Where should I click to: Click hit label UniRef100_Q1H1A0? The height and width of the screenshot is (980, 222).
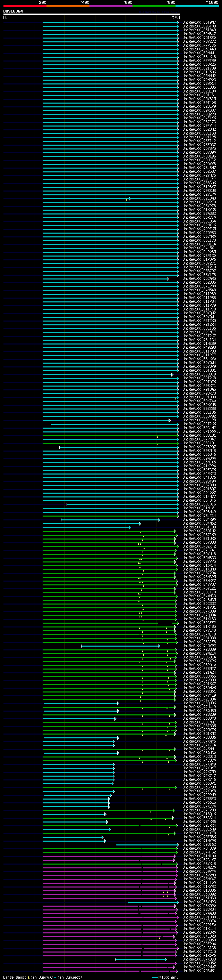click(x=199, y=856)
